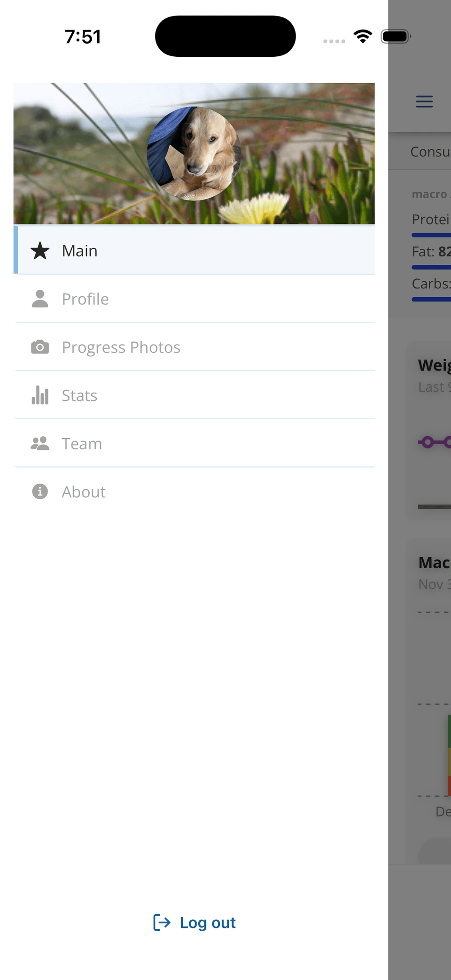Screen dimensions: 451x980
Task: Click the Wi-Fi status icon
Action: (362, 36)
